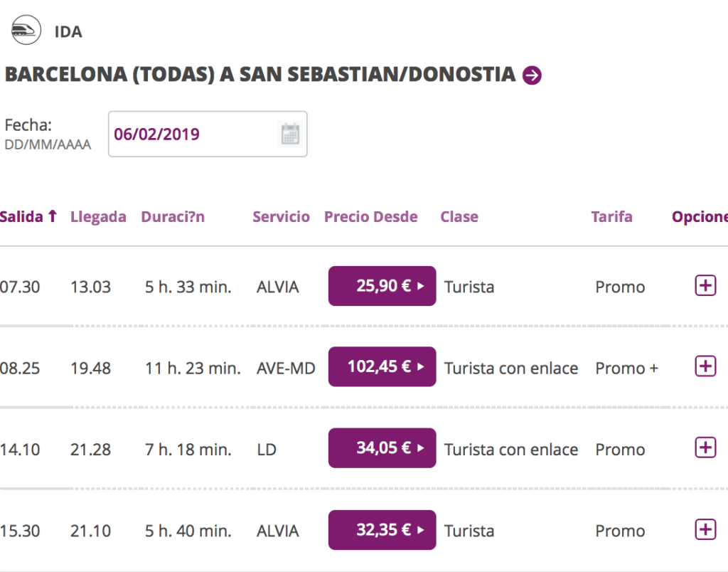
Task: Click the Opciones column header
Action: pos(700,217)
